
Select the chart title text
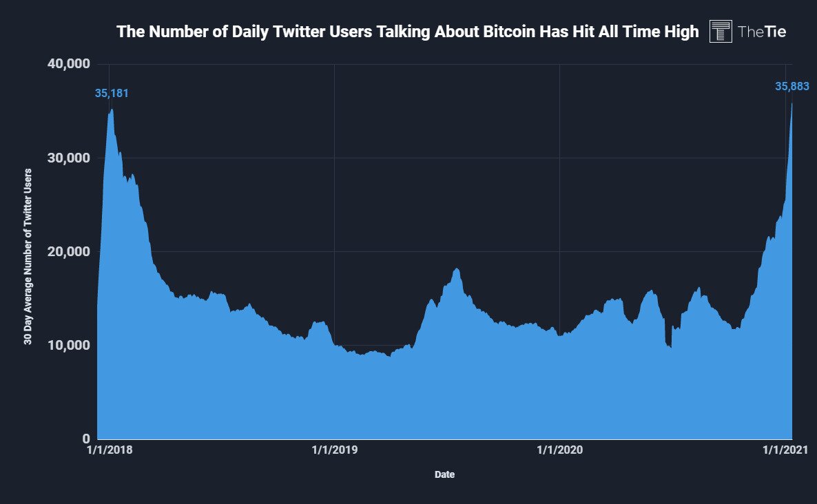click(407, 32)
